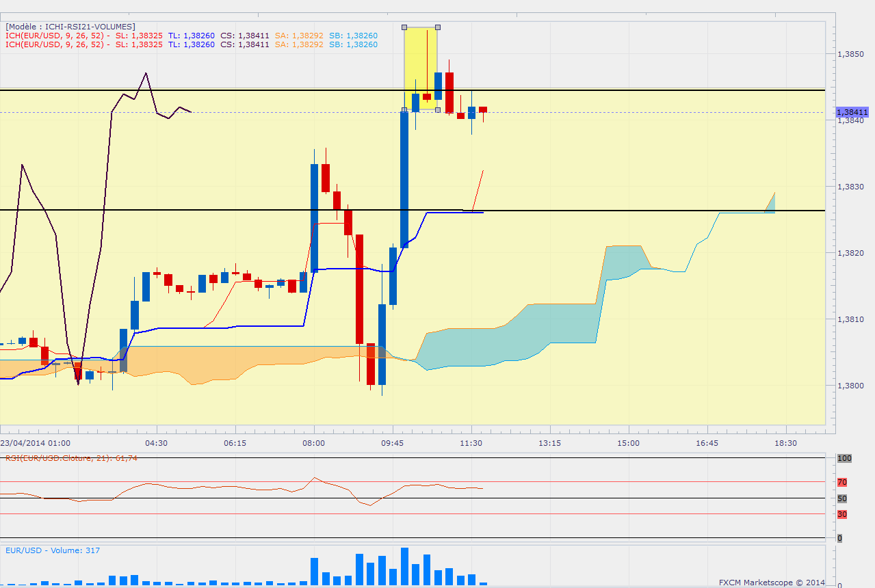Screen dimensions: 875x588
Task: Click the 08:00 time axis label
Action: tap(314, 443)
